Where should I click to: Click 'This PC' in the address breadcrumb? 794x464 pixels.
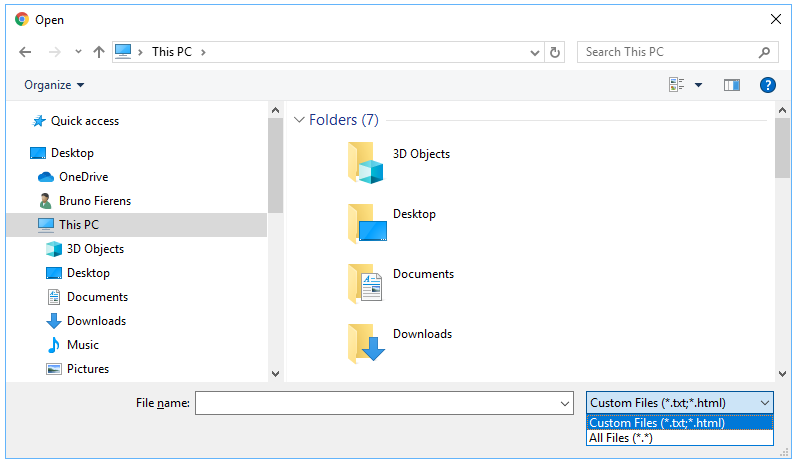pyautogui.click(x=172, y=52)
